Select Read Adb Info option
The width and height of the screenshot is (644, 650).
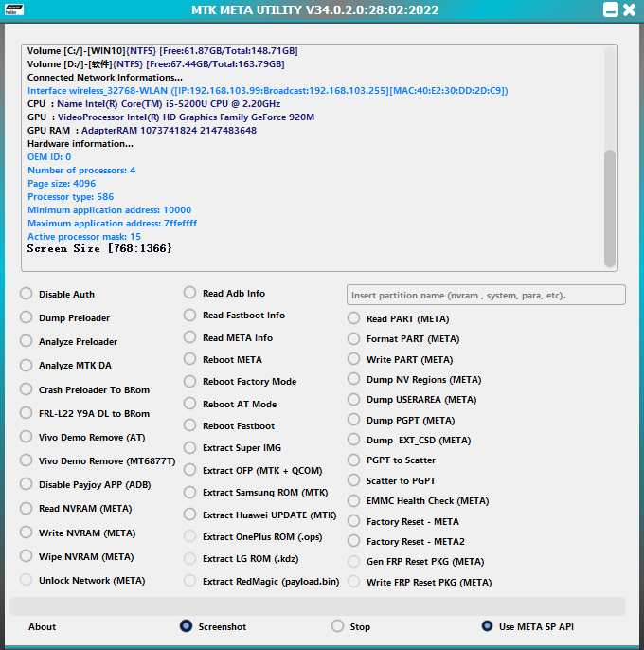[189, 292]
